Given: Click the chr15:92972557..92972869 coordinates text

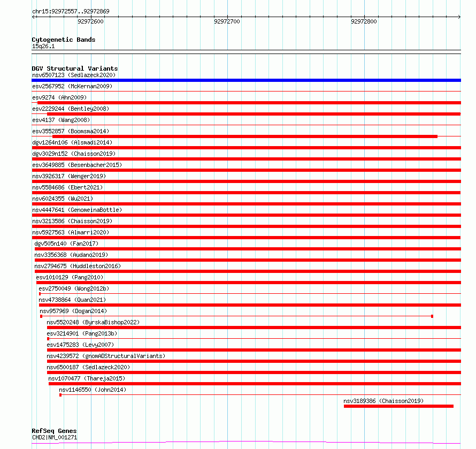Looking at the screenshot, I should click(71, 12).
